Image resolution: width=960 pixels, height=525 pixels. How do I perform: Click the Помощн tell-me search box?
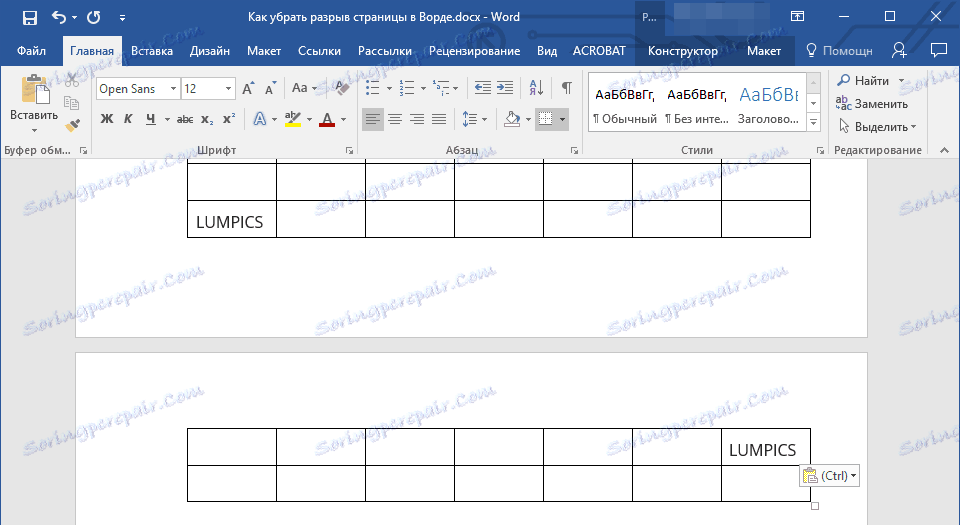839,51
